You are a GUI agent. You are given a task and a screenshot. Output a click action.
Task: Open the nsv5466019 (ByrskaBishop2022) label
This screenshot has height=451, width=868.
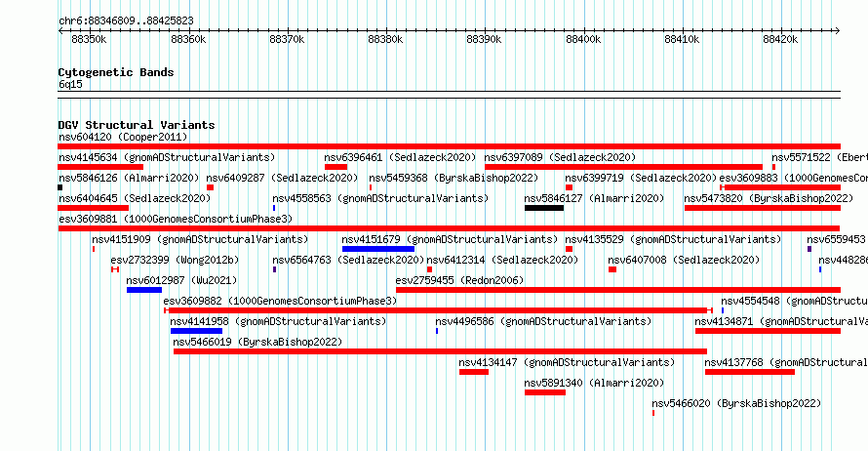[x=258, y=342]
